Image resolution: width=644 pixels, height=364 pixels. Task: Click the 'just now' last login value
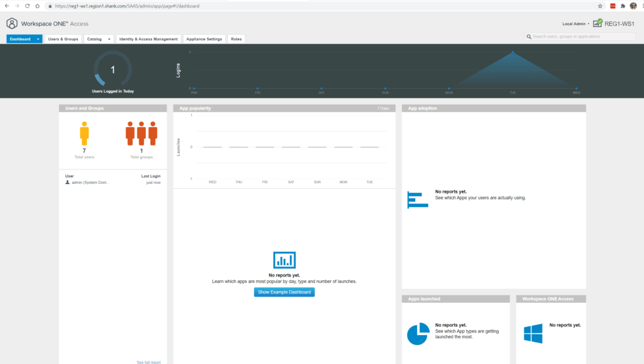[153, 182]
